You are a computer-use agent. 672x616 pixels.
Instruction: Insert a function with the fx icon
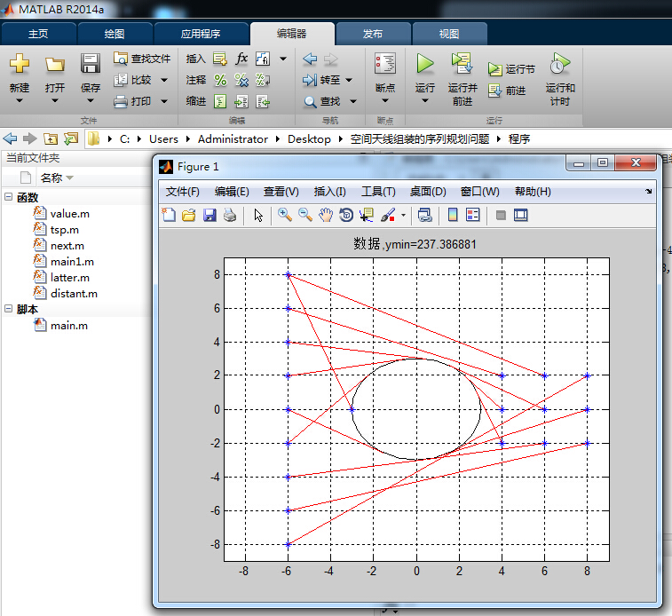[x=241, y=59]
